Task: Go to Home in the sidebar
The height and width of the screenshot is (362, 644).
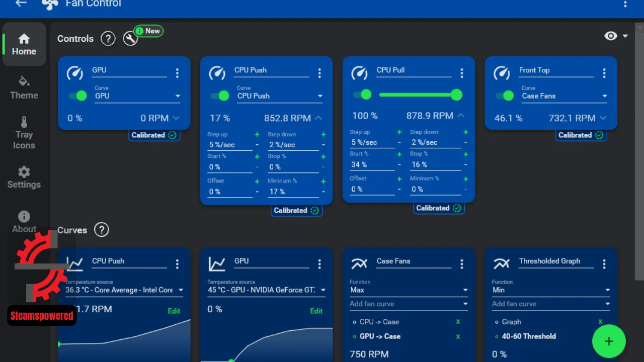Action: coord(24,44)
